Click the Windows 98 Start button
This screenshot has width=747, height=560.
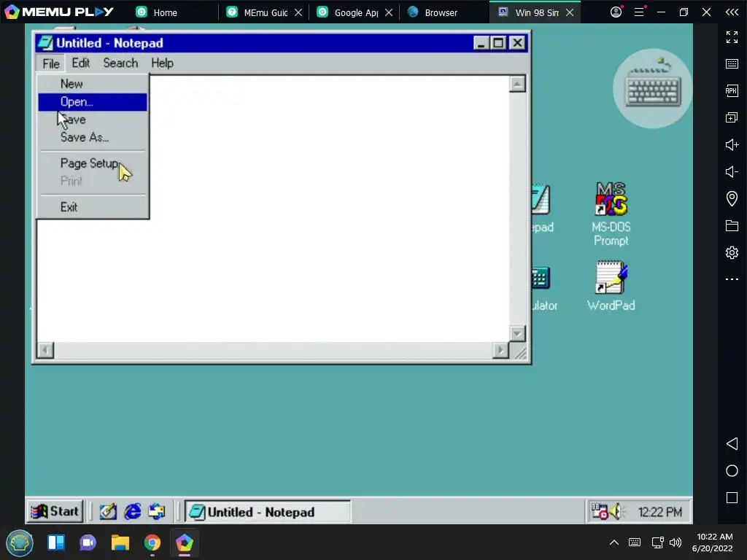[55, 511]
